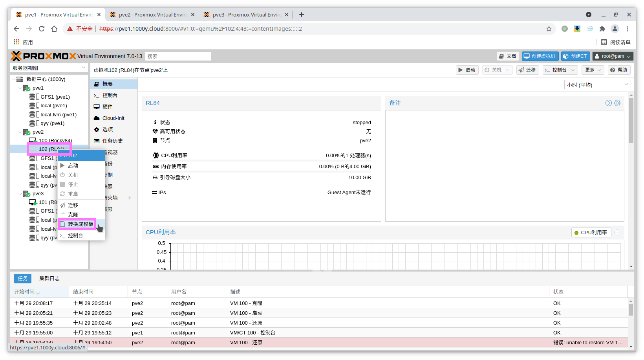Toggle the CPU利用率 chart legend
The image size is (644, 360).
click(x=591, y=233)
